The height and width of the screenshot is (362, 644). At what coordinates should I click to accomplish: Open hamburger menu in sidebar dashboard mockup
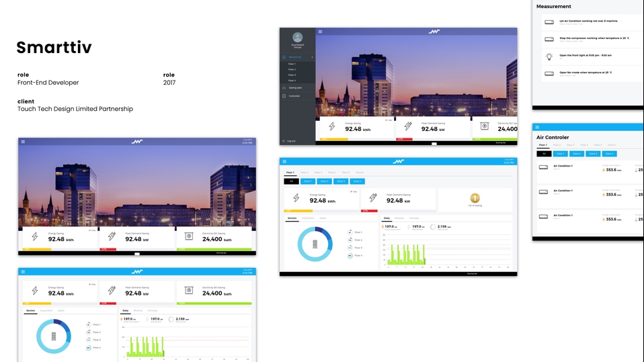tap(321, 32)
